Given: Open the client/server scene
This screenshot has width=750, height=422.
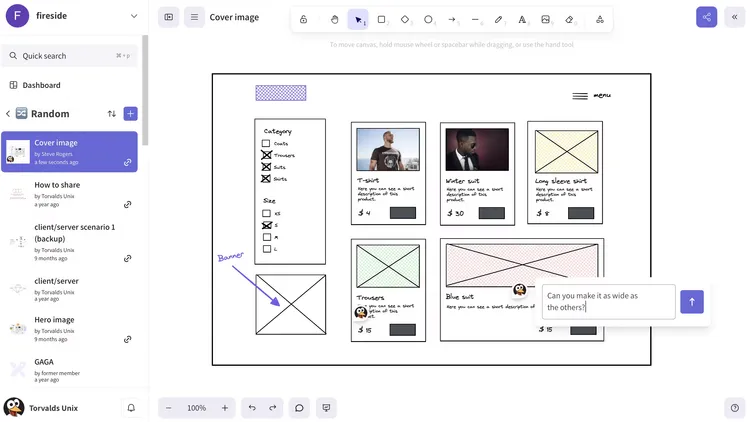Looking at the screenshot, I should coord(70,289).
